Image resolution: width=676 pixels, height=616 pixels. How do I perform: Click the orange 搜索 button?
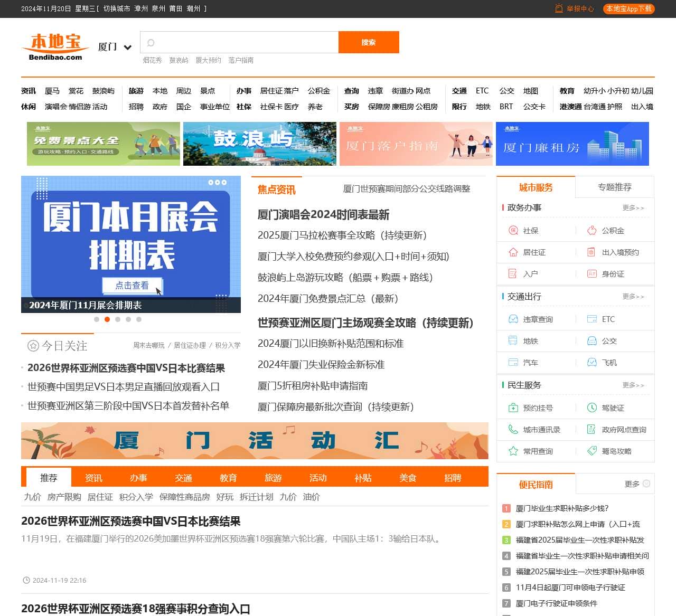pos(369,42)
